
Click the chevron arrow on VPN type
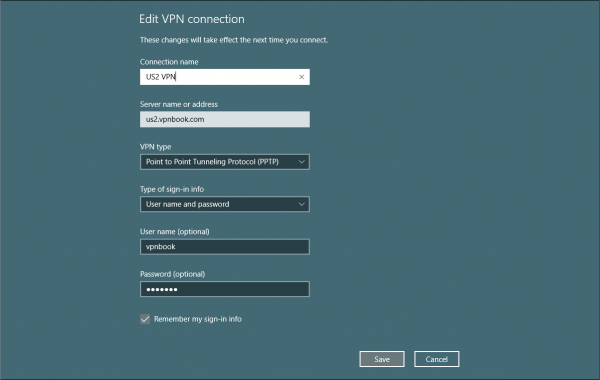pyautogui.click(x=302, y=162)
